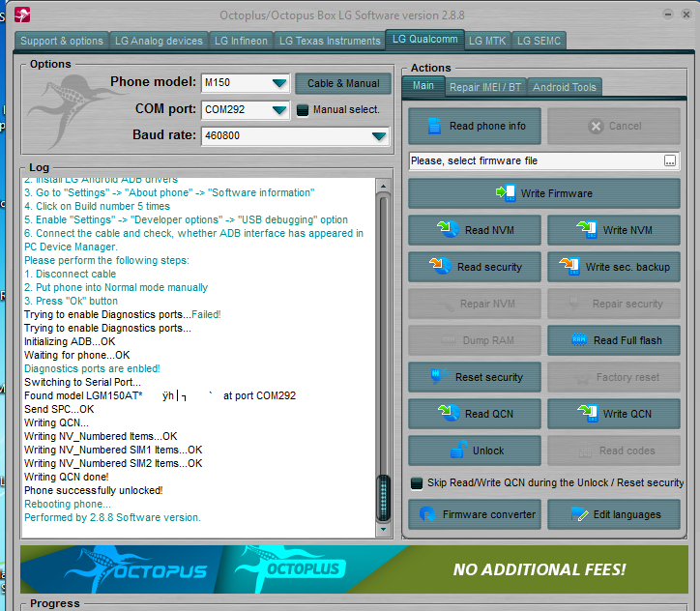The height and width of the screenshot is (611, 700).
Task: Click the Read Full flash RAM icon
Action: [579, 339]
